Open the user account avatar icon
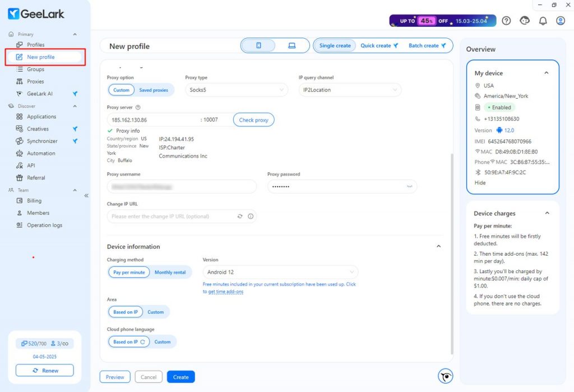 pyautogui.click(x=561, y=21)
